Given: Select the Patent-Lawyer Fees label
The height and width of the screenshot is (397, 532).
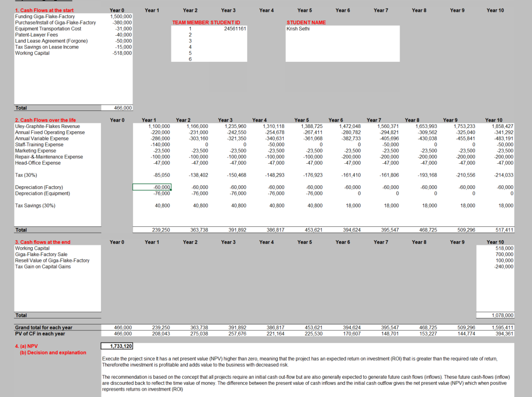Looking at the screenshot, I should point(36,35).
